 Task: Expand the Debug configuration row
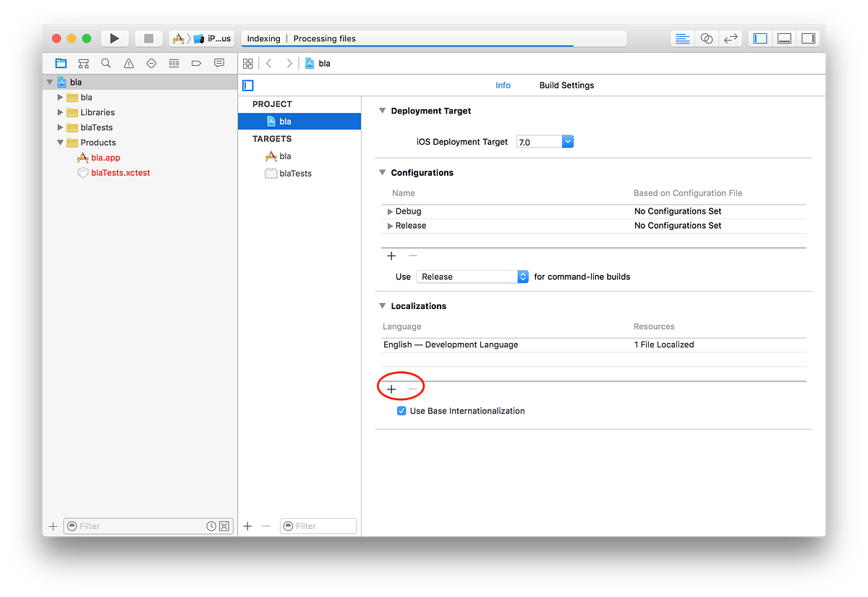coord(391,211)
